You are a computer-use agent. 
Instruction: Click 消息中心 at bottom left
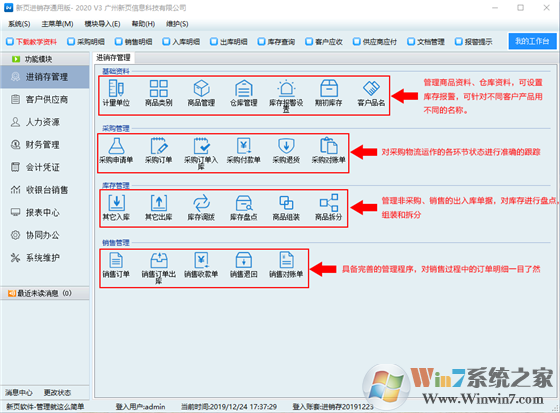19,393
